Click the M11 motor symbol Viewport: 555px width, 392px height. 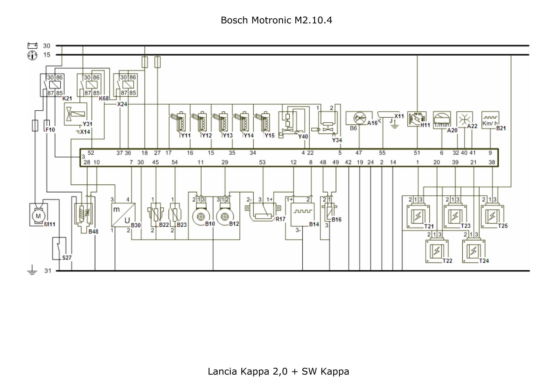pyautogui.click(x=39, y=215)
